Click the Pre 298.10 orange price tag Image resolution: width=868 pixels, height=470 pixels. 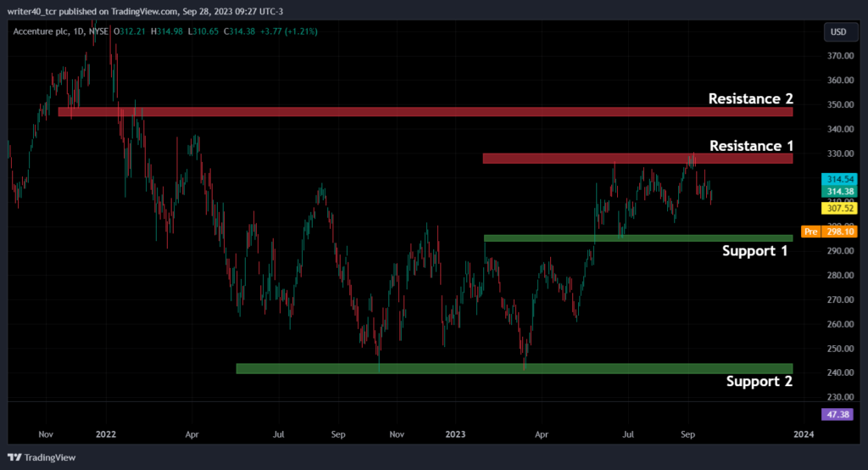pyautogui.click(x=829, y=232)
